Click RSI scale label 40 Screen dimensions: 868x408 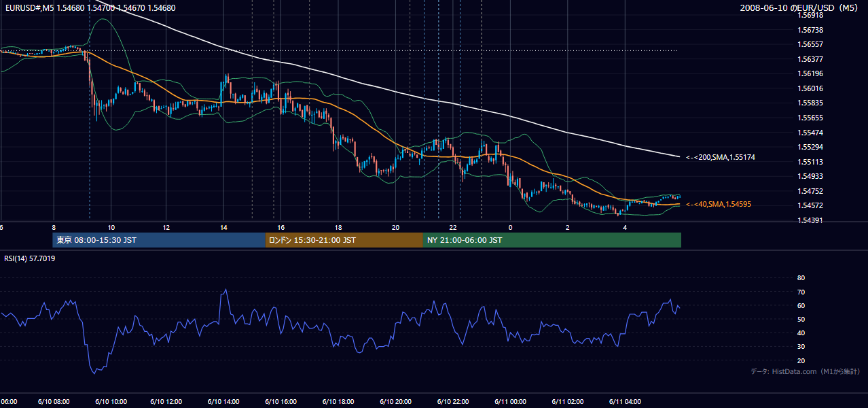tap(801, 333)
